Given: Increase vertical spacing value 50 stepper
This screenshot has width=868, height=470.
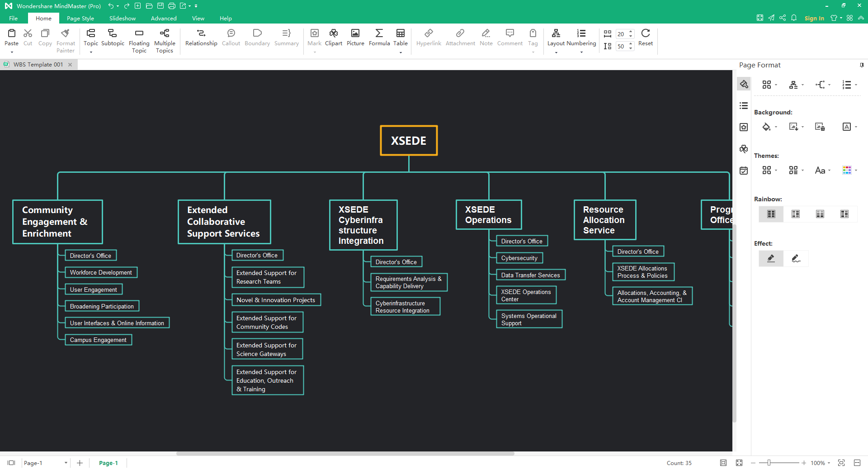Looking at the screenshot, I should (631, 44).
